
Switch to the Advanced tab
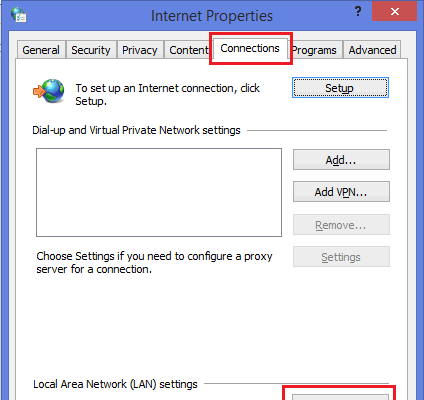pyautogui.click(x=372, y=50)
